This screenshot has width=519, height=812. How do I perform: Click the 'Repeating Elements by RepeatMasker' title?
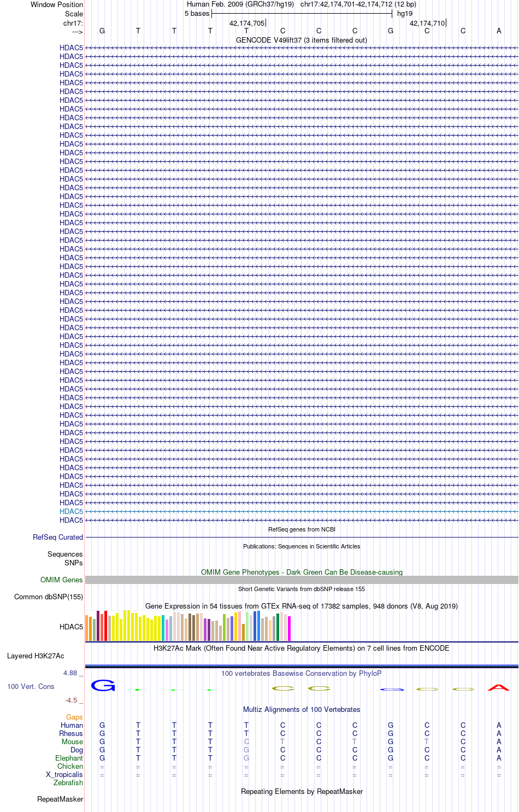click(x=302, y=791)
